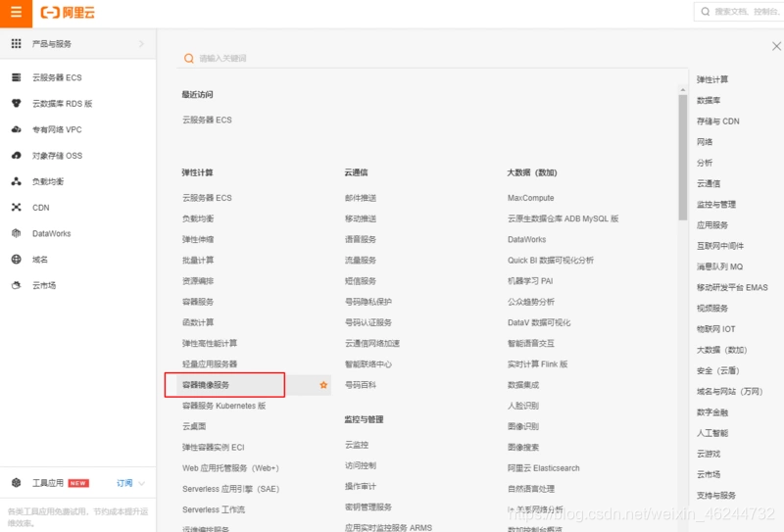Open 邮件推送 under 云通信
The height and width of the screenshot is (532, 784).
[x=361, y=198]
